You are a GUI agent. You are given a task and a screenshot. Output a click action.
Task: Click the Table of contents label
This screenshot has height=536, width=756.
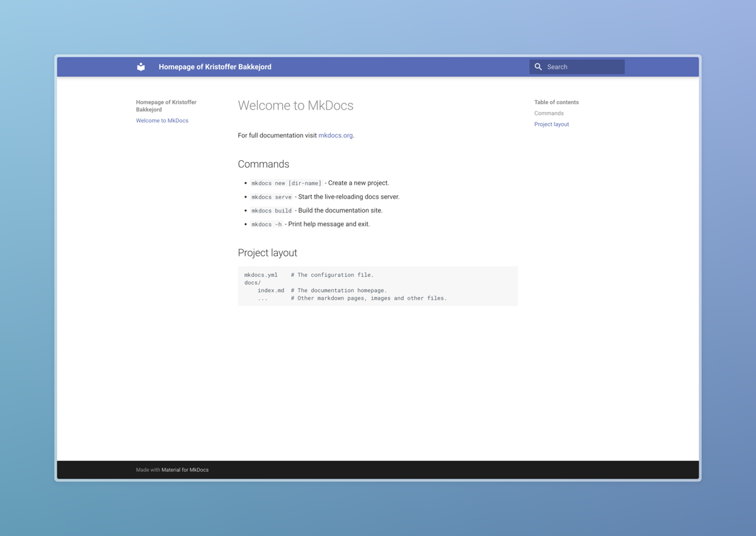click(x=556, y=102)
